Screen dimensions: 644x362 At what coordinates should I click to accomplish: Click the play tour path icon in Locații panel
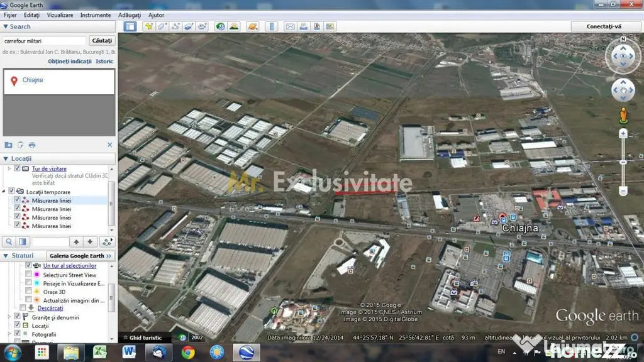(107, 242)
